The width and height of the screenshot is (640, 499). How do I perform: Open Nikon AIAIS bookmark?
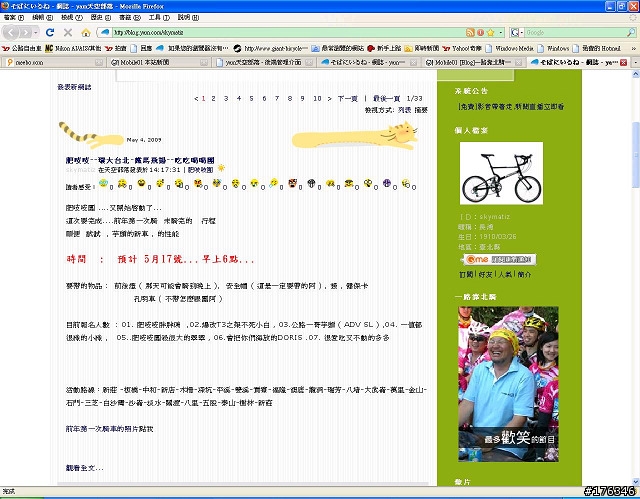click(x=73, y=48)
